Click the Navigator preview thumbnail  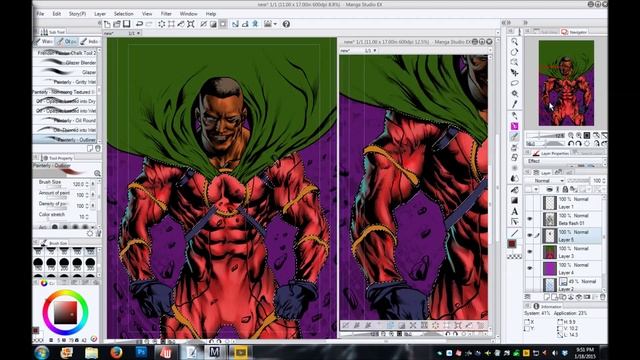pos(566,83)
